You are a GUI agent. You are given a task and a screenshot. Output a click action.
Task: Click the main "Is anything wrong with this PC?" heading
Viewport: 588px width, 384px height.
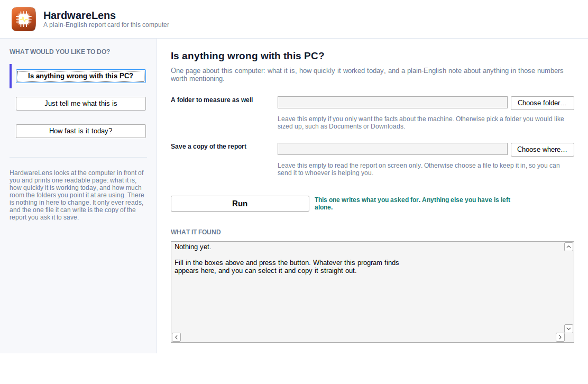coord(247,56)
